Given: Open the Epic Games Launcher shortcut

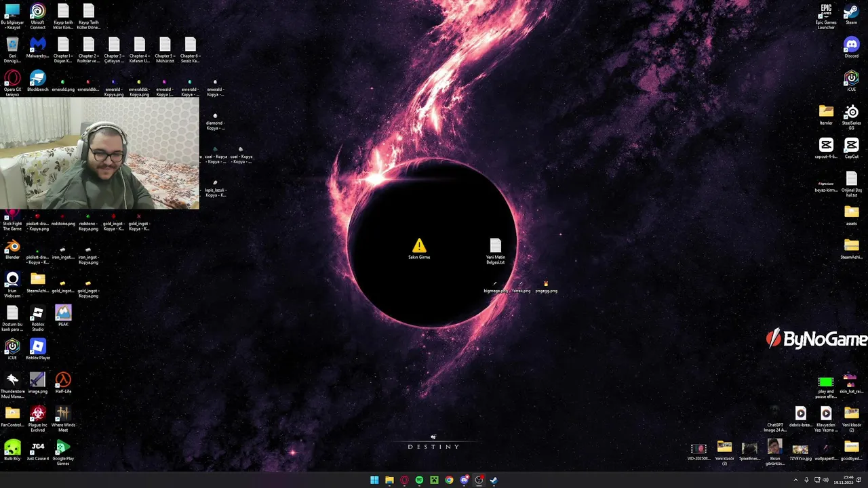Looking at the screenshot, I should point(826,16).
